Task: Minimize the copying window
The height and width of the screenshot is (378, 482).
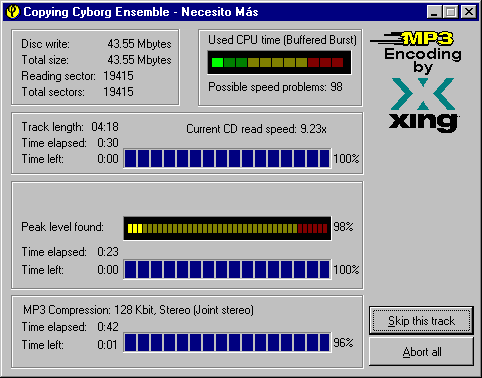Action: (x=434, y=12)
